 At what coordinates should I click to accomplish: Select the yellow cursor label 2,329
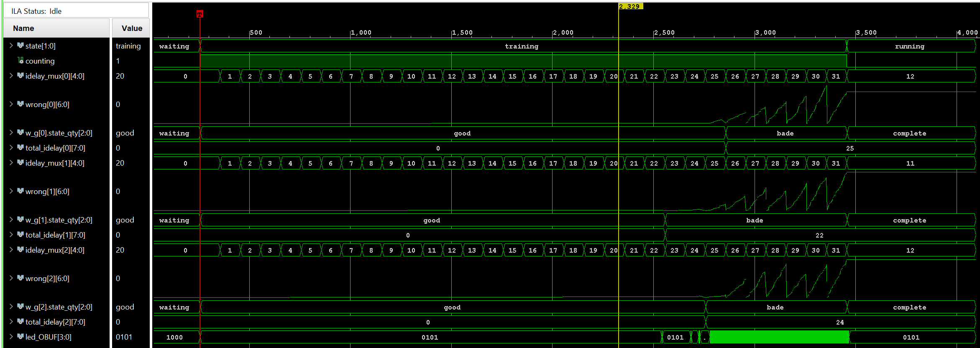click(631, 6)
